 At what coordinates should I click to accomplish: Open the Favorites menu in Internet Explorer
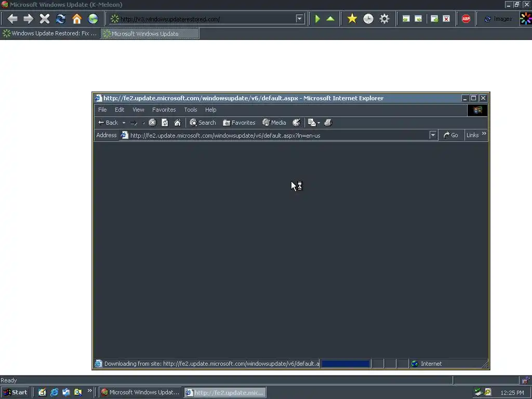coord(164,110)
